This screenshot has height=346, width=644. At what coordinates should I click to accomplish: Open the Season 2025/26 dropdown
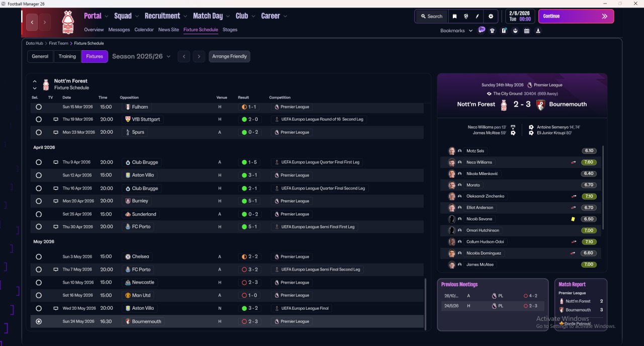tap(141, 56)
